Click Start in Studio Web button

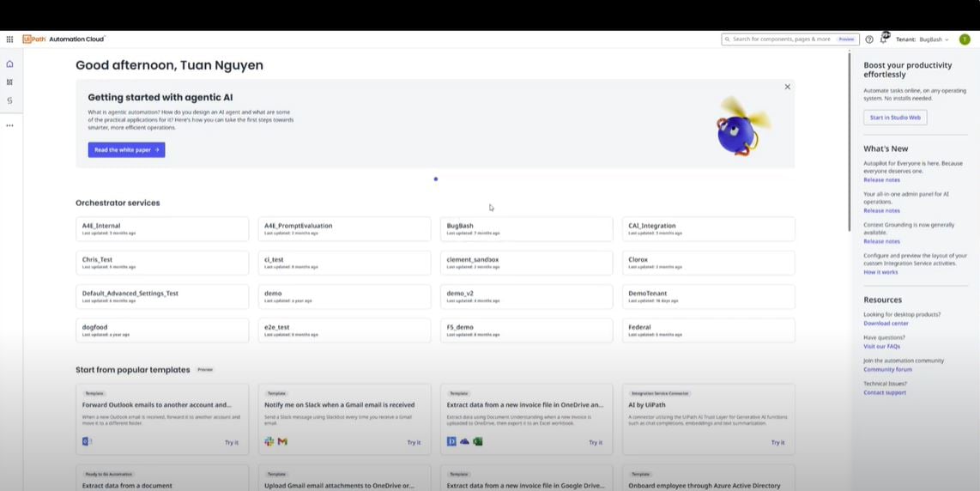coord(895,118)
